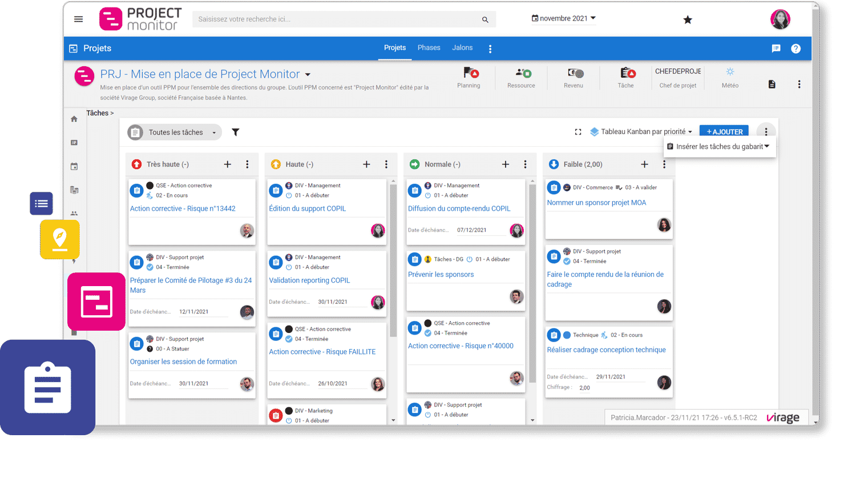Open more options in blue tab bar
The height and width of the screenshot is (490, 868).
[x=490, y=49]
